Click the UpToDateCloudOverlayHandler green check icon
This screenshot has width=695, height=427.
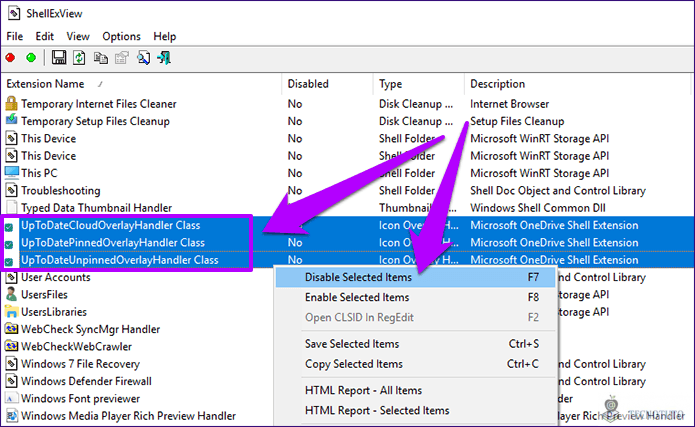pyautogui.click(x=9, y=227)
